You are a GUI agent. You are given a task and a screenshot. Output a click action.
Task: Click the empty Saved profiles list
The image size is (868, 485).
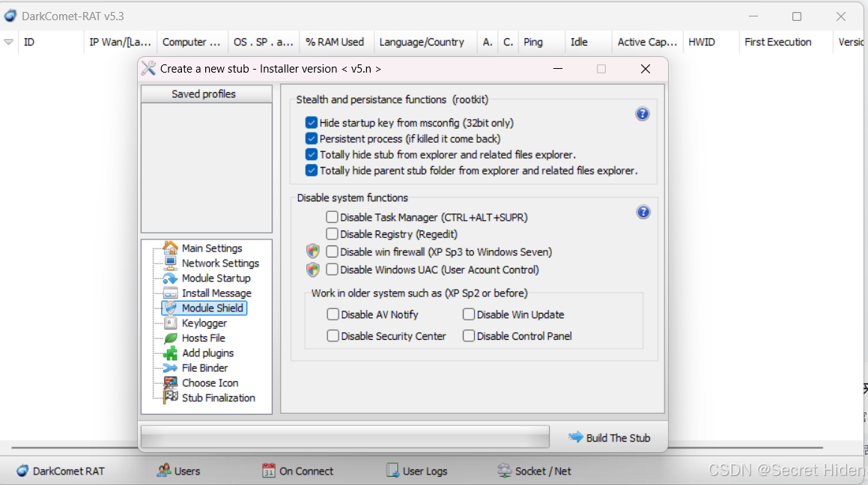pos(207,168)
